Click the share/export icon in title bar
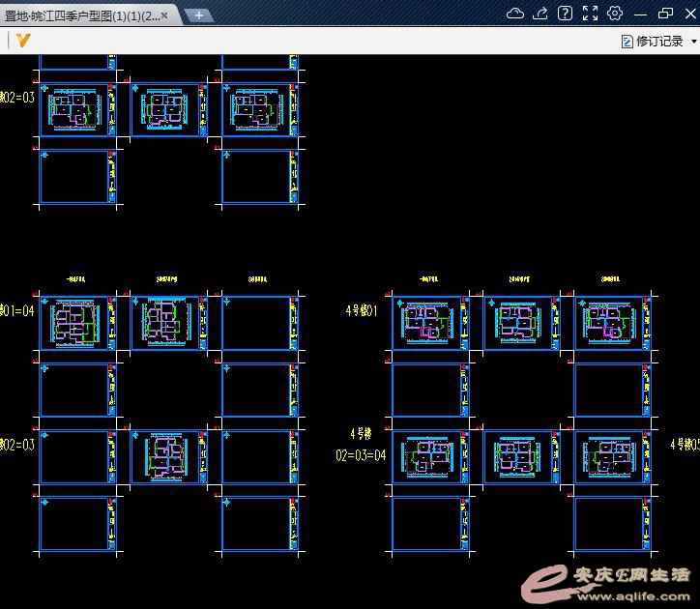Image resolution: width=700 pixels, height=609 pixels. (540, 13)
